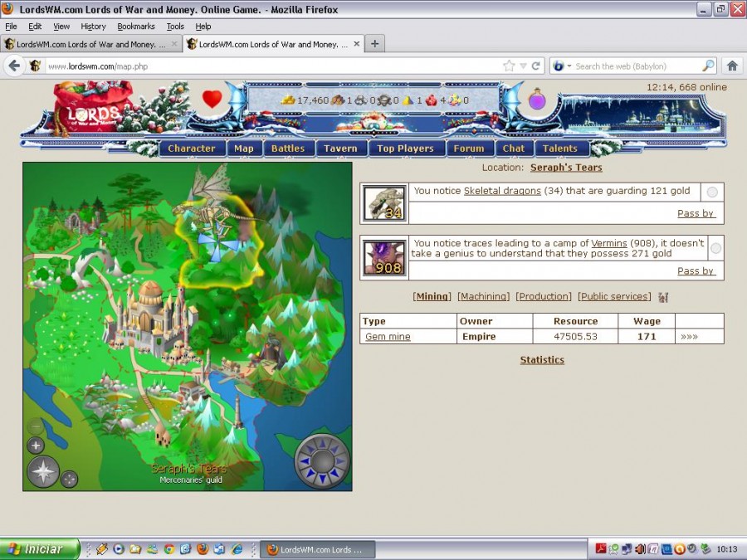
Task: Pass by the Skeletal dragons encounter
Action: click(696, 213)
